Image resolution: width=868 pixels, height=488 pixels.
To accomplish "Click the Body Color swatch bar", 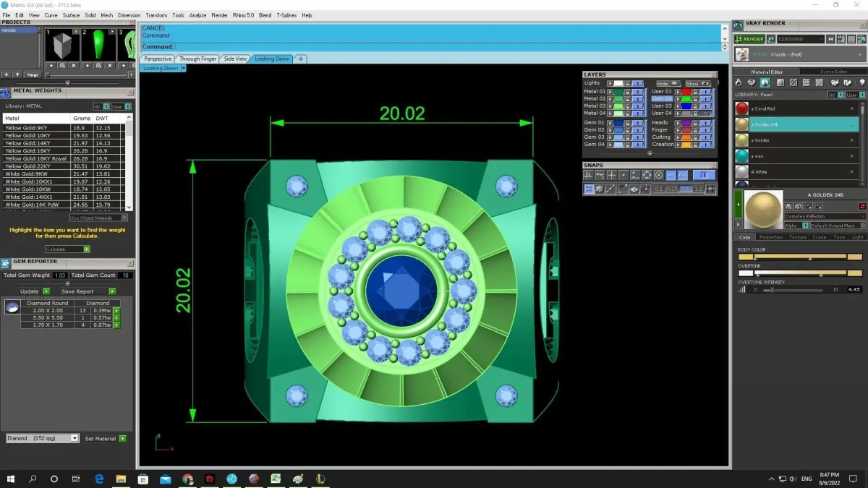I will [x=799, y=257].
